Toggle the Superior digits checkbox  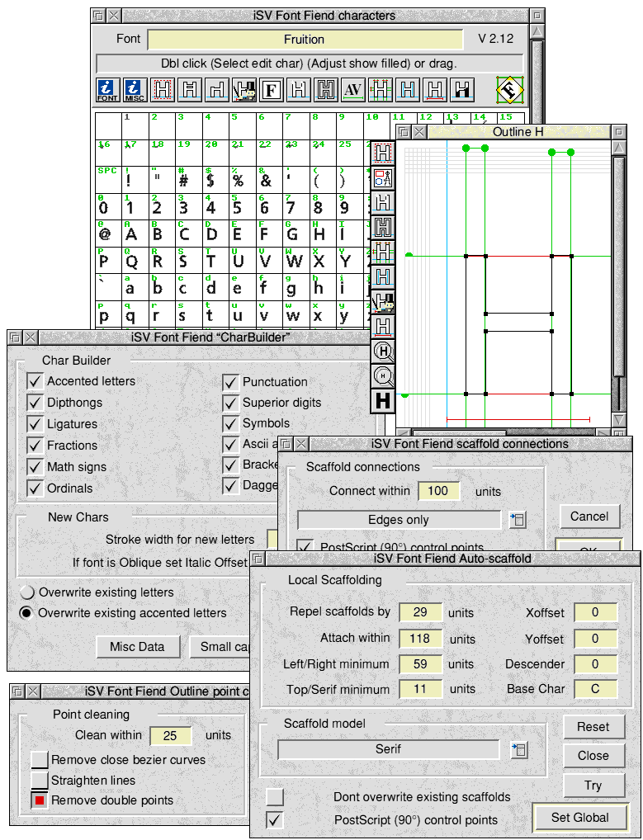coord(230,403)
